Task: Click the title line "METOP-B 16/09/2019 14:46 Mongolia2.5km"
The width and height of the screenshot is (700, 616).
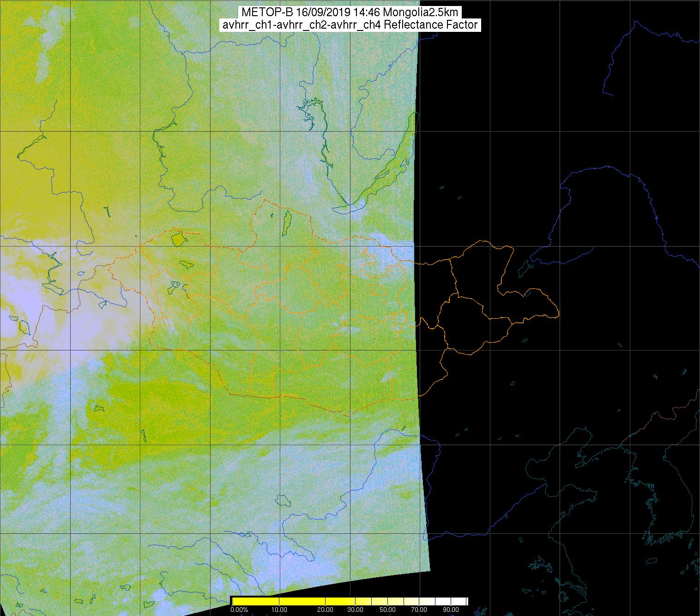Action: (x=350, y=12)
